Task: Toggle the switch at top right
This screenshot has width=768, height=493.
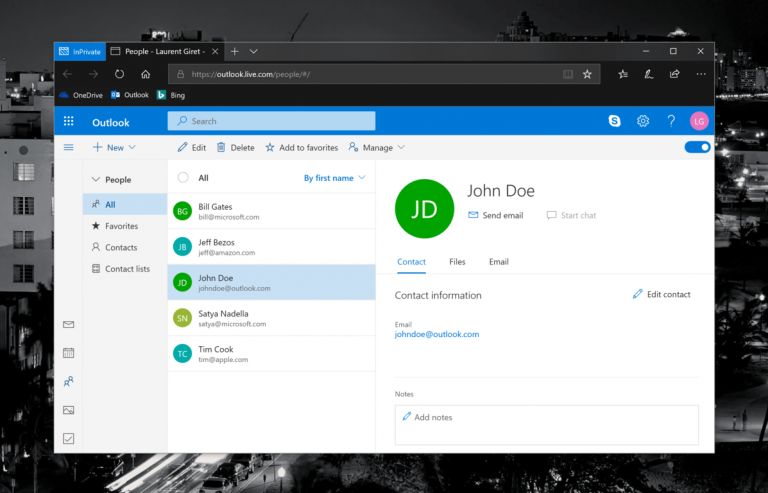Action: [x=697, y=147]
